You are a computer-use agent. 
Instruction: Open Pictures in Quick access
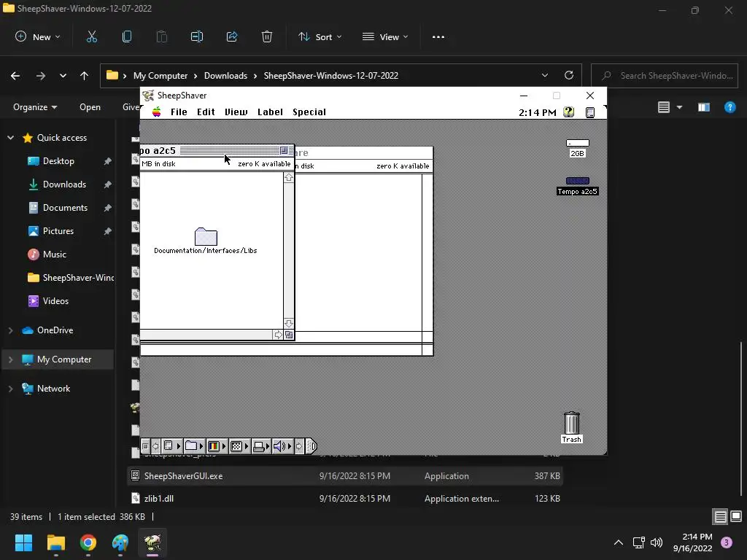pyautogui.click(x=58, y=231)
